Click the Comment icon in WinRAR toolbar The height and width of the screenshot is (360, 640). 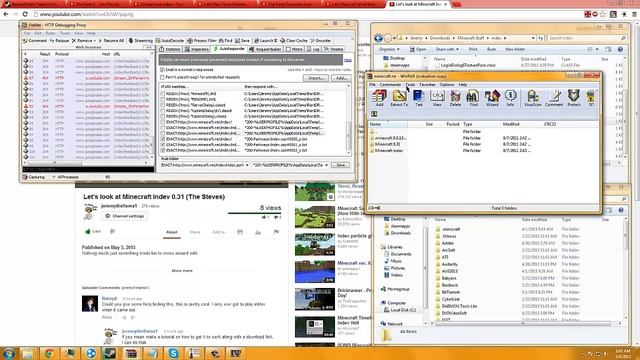coord(554,98)
